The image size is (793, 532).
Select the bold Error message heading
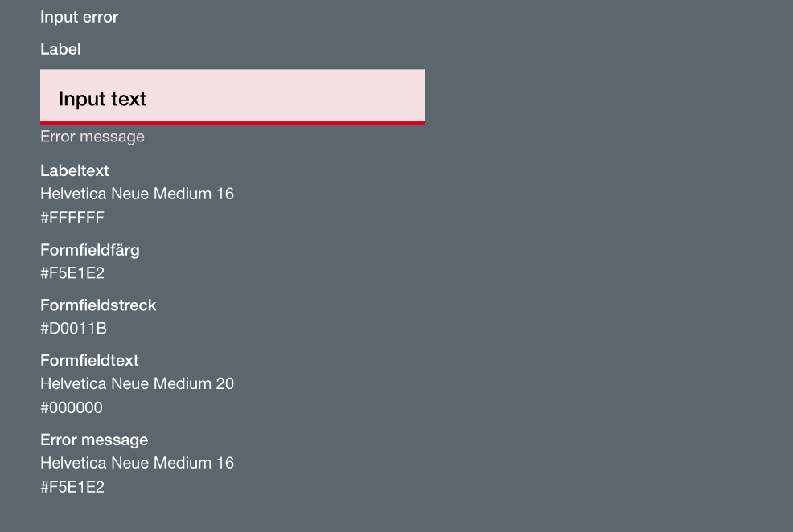pyautogui.click(x=94, y=440)
